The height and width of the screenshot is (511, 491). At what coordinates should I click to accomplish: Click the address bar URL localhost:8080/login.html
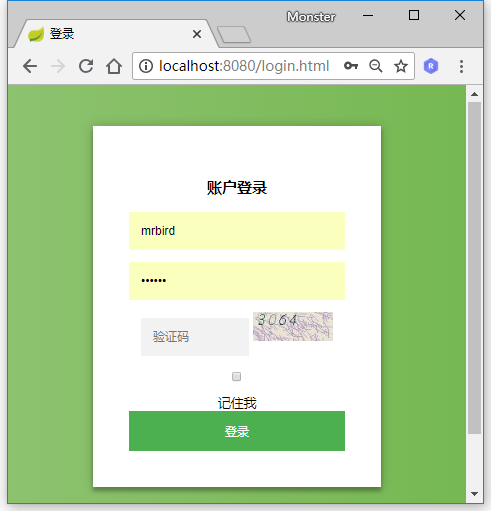(244, 66)
